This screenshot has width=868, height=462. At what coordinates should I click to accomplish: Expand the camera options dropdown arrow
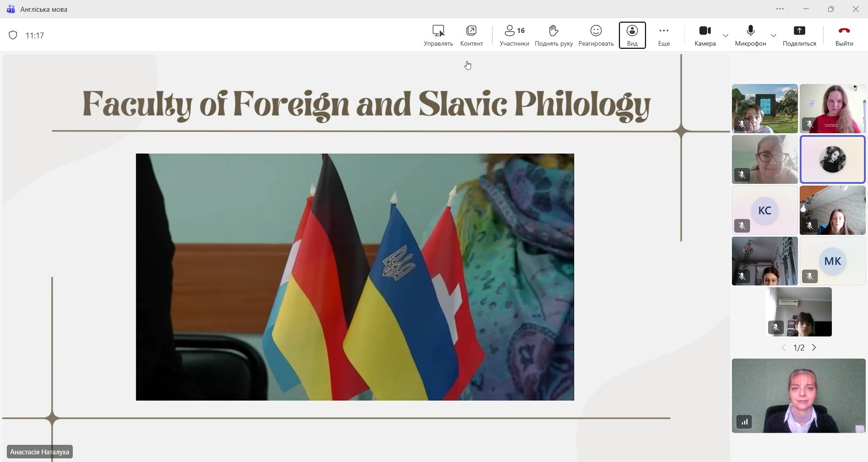point(726,35)
